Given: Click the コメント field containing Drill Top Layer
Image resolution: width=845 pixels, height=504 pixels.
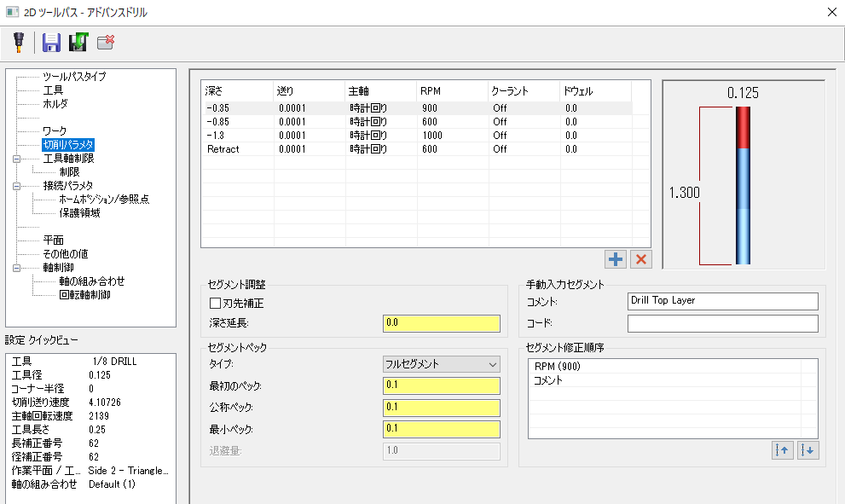Looking at the screenshot, I should click(722, 302).
